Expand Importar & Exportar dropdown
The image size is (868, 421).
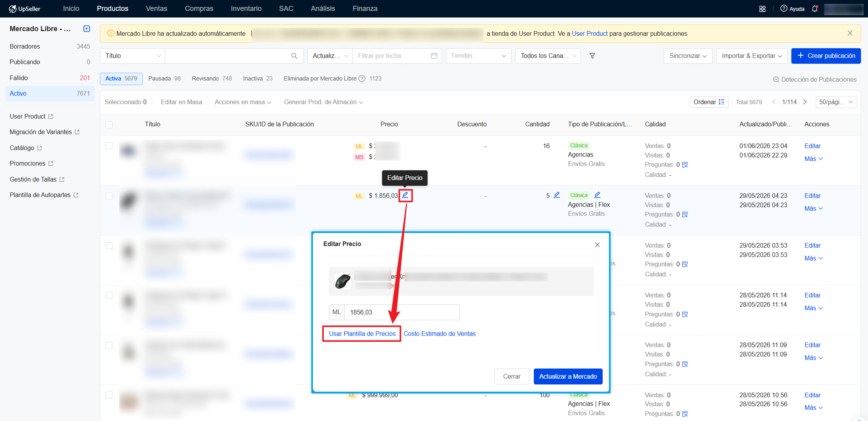pos(752,56)
